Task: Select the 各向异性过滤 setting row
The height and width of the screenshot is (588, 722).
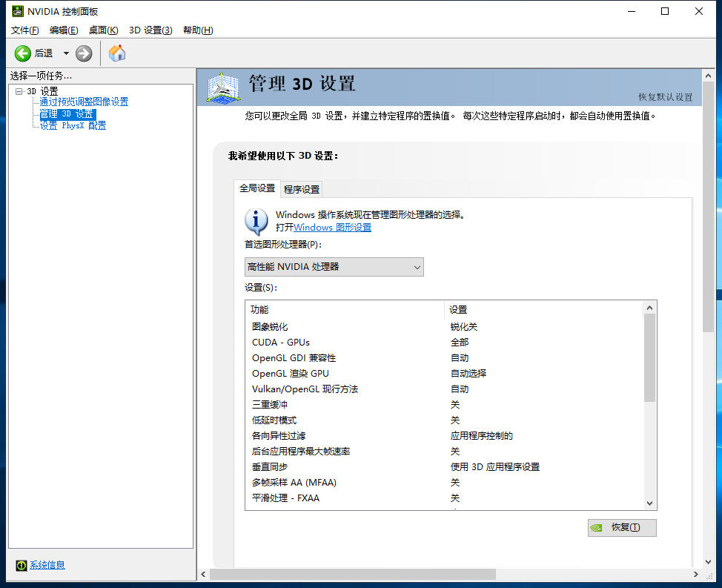Action: coord(444,435)
